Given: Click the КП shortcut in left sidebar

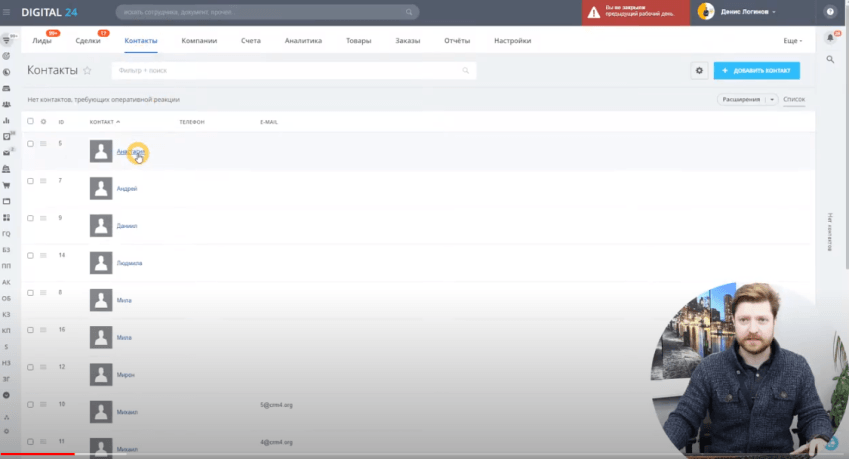Looking at the screenshot, I should click(x=6, y=331).
